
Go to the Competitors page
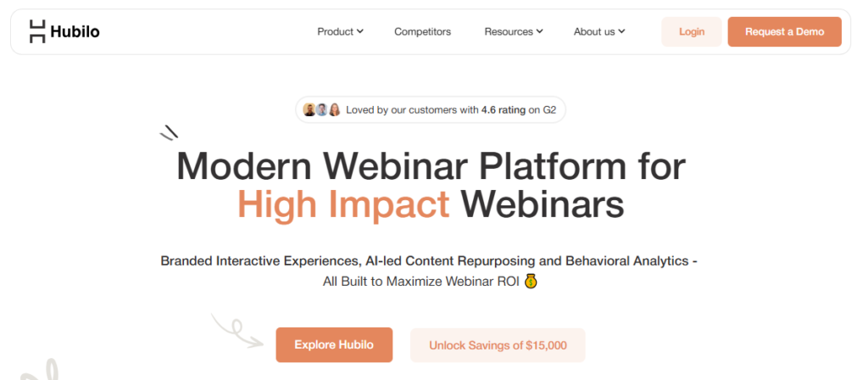click(422, 31)
